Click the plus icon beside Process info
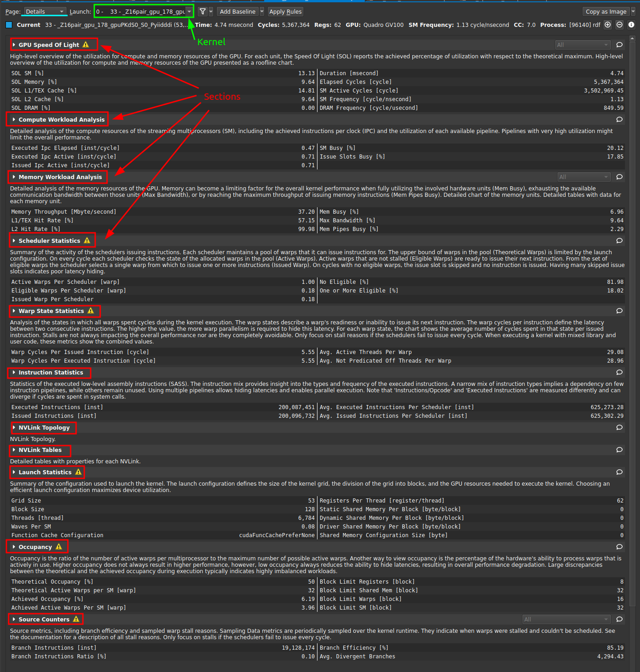Viewport: 640px width, 672px height. click(x=608, y=25)
